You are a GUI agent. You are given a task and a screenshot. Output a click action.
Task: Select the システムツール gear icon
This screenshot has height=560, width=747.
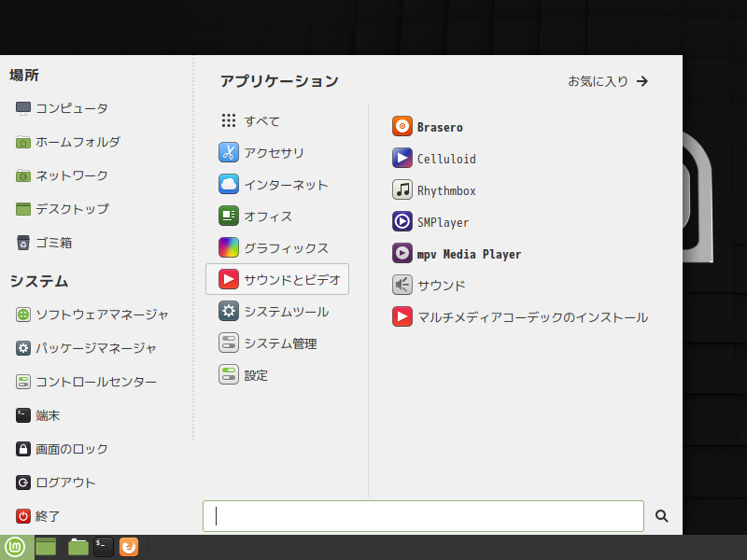click(x=229, y=312)
